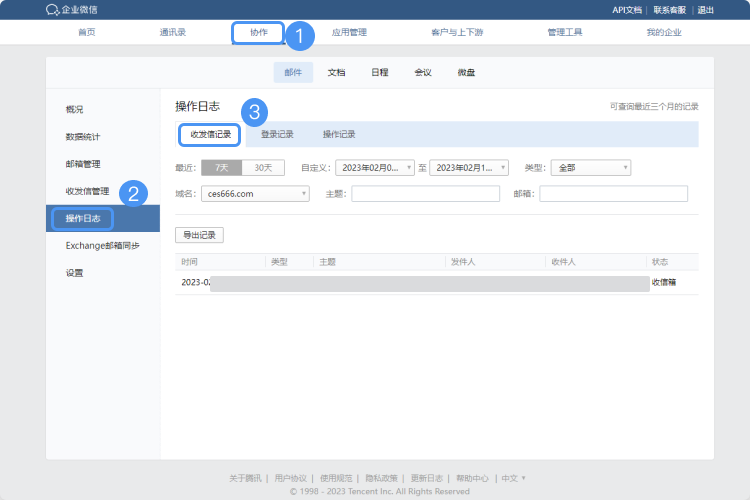
Task: Open the 用户协议 footer link
Action: pyautogui.click(x=291, y=478)
